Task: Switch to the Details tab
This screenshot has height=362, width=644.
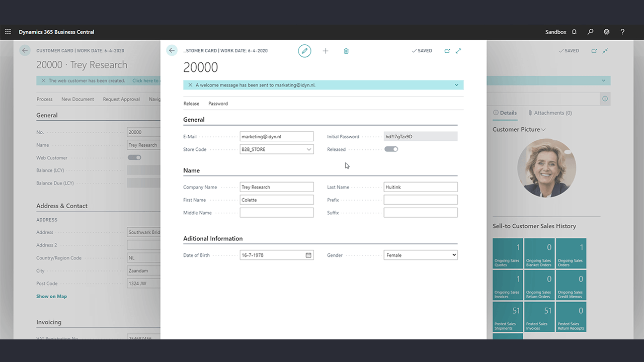Action: (505, 113)
